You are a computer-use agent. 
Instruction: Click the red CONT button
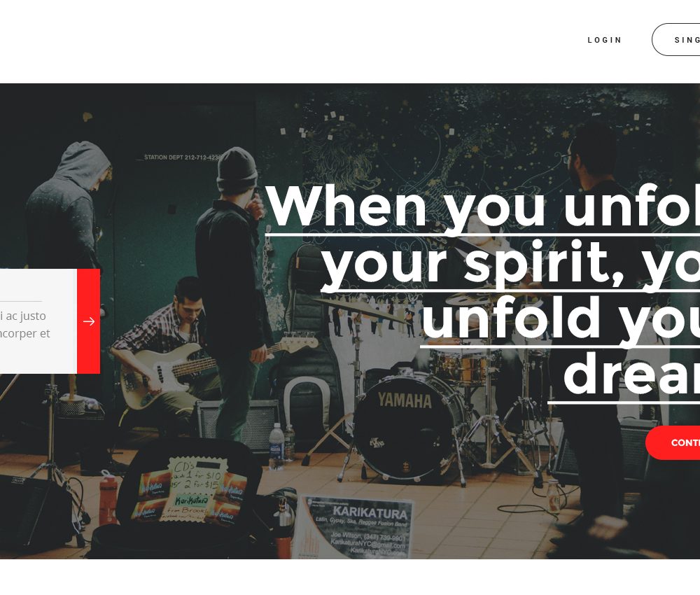[673, 442]
